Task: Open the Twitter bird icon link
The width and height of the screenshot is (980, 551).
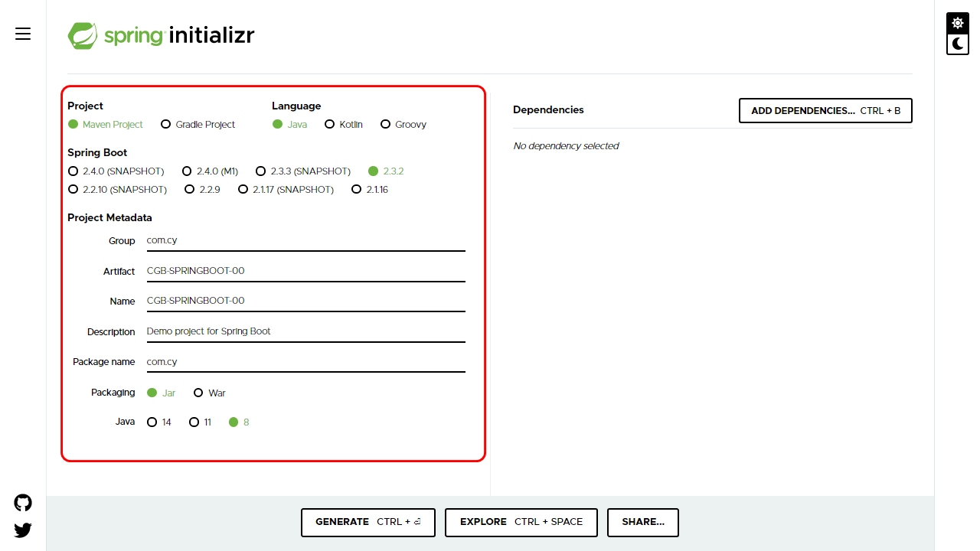Action: click(x=23, y=530)
